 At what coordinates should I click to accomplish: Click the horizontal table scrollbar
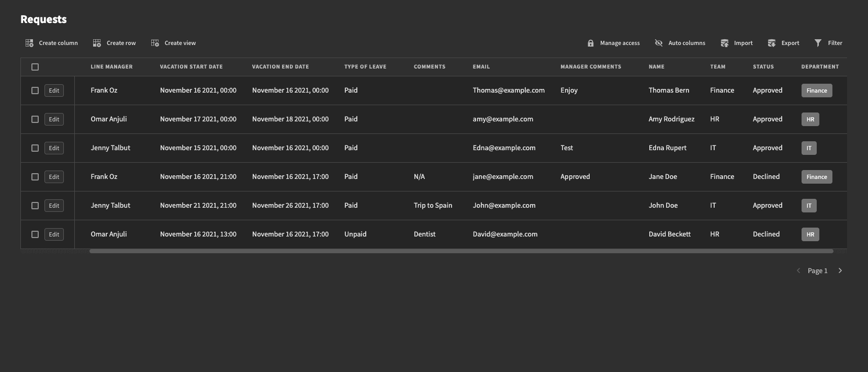461,251
